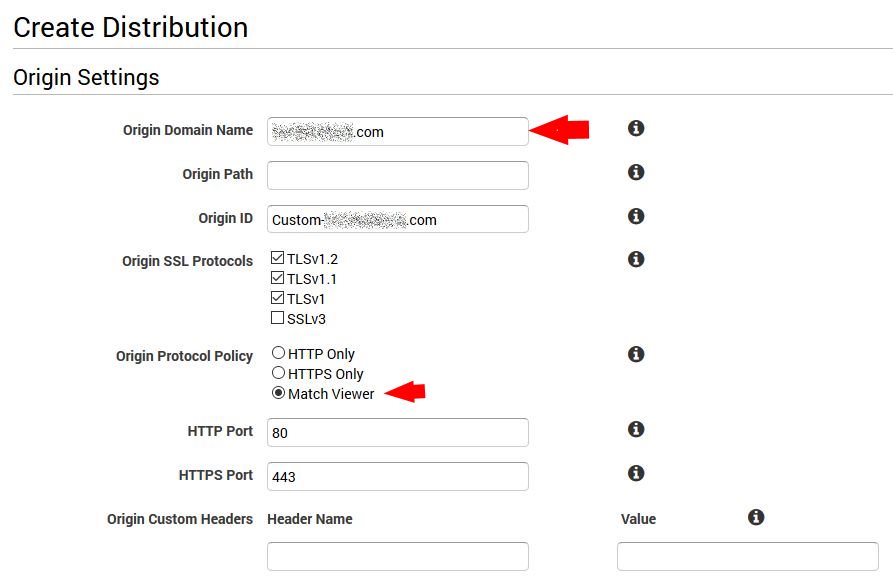The image size is (893, 583).
Task: Show info for Origin SSL Protocols
Action: (x=636, y=259)
